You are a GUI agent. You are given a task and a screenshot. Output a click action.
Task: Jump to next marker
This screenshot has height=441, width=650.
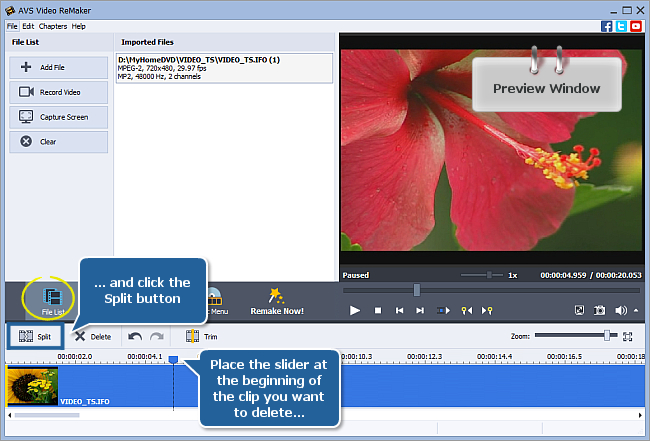coord(487,310)
